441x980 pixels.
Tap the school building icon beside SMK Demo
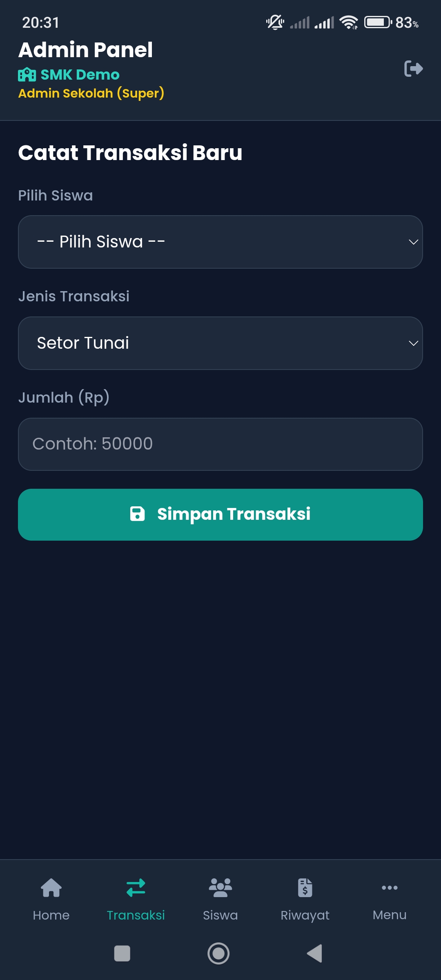pos(27,75)
